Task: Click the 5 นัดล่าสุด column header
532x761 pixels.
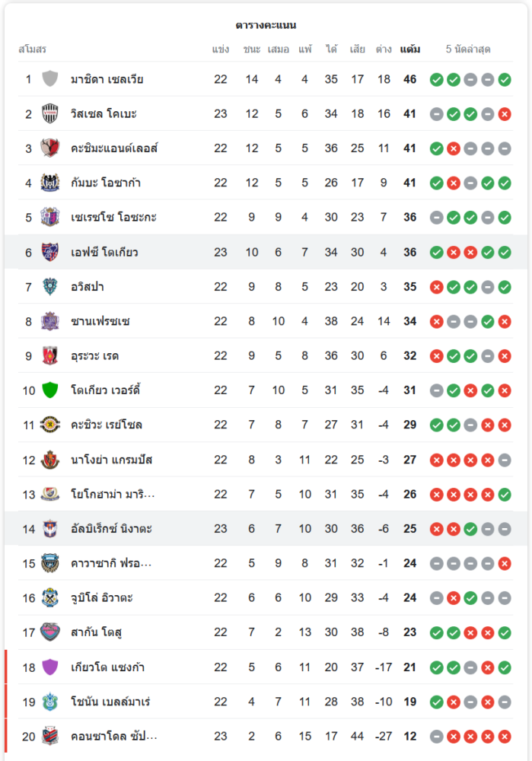Action: click(469, 49)
